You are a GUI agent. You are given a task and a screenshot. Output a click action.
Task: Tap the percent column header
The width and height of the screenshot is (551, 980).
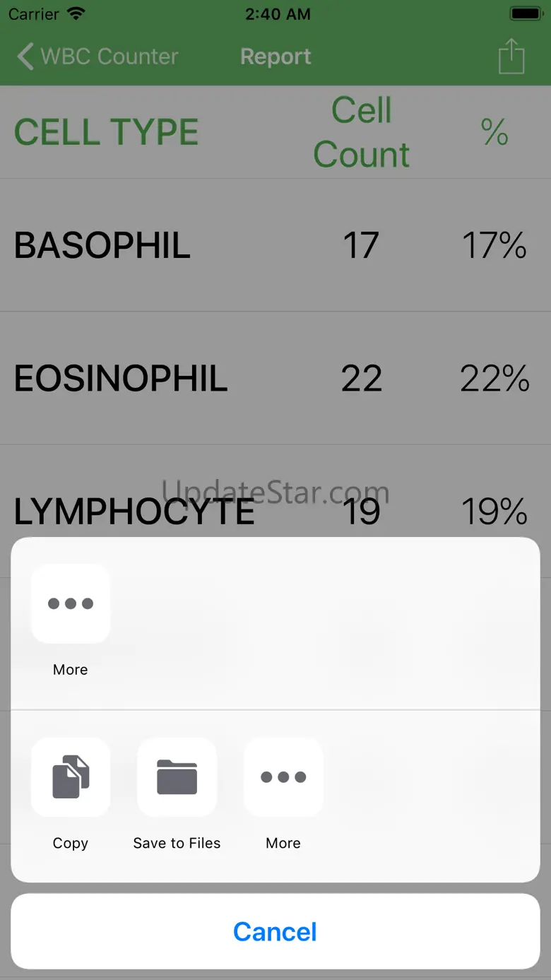(494, 132)
